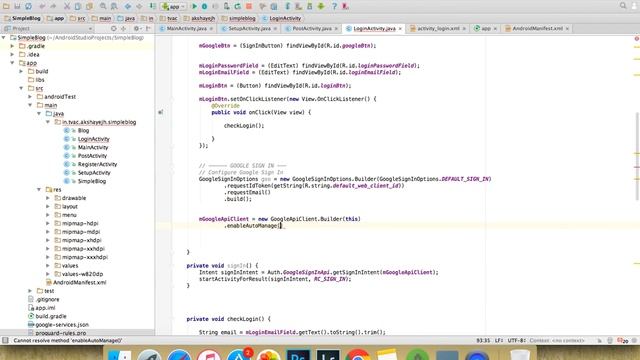The width and height of the screenshot is (640, 360).
Task: Click the Replace icon in toolbar
Action: (114, 6)
